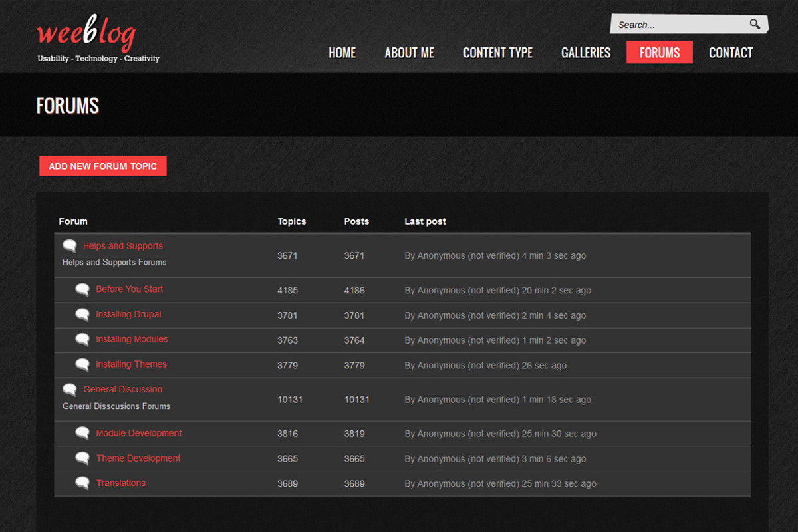
Task: Click the speech bubble icon next to Installing Drupal
Action: coord(82,315)
